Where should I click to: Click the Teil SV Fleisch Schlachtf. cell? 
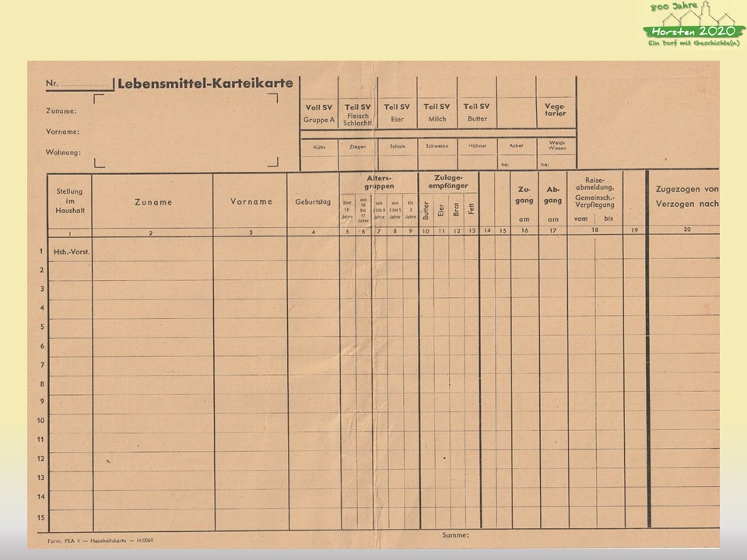pos(358,114)
